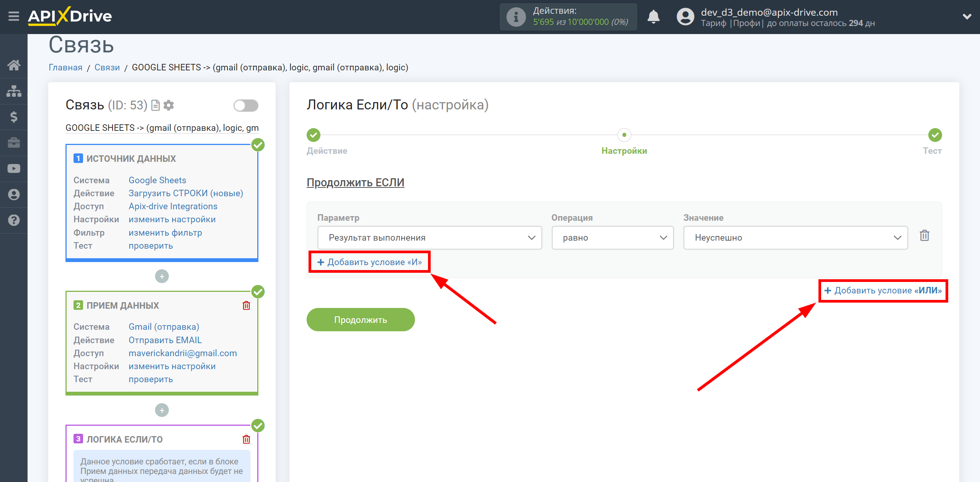Image resolution: width=980 pixels, height=482 pixels.
Task: Click source изменить настройки link
Action: click(x=172, y=219)
